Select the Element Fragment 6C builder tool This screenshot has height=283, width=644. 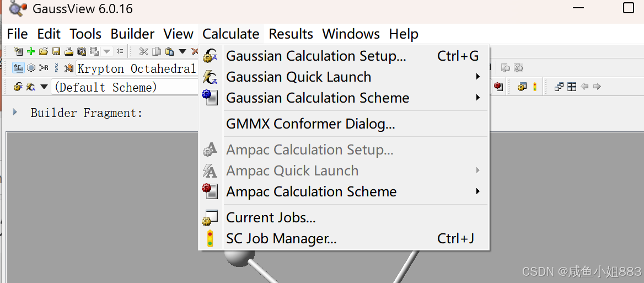coord(18,68)
